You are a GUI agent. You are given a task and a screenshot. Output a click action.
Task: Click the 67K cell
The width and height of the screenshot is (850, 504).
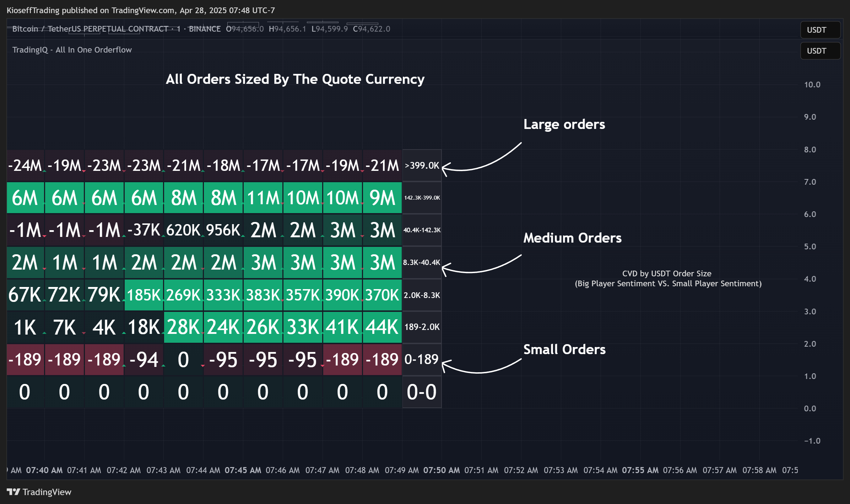25,295
